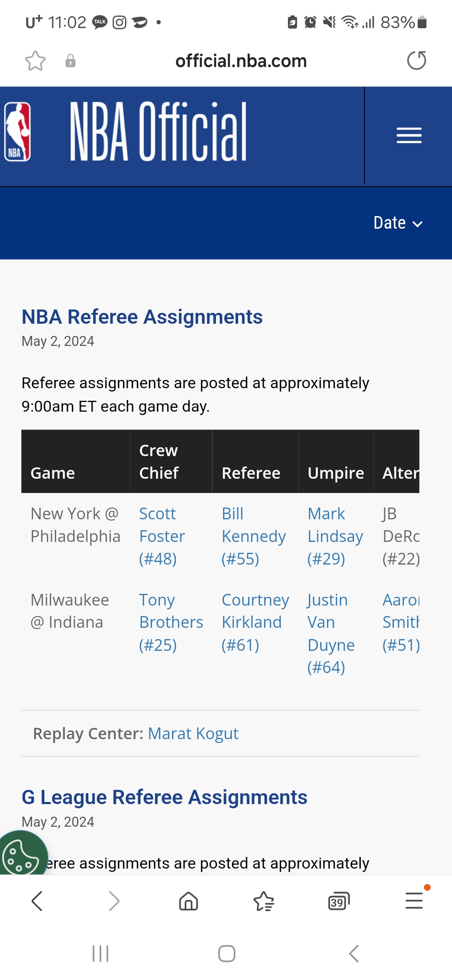This screenshot has width=452, height=980.
Task: Open the hamburger navigation menu
Action: 409,135
